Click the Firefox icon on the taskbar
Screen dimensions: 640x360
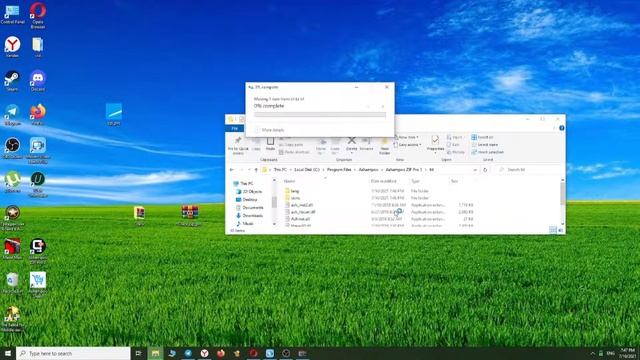tap(221, 353)
